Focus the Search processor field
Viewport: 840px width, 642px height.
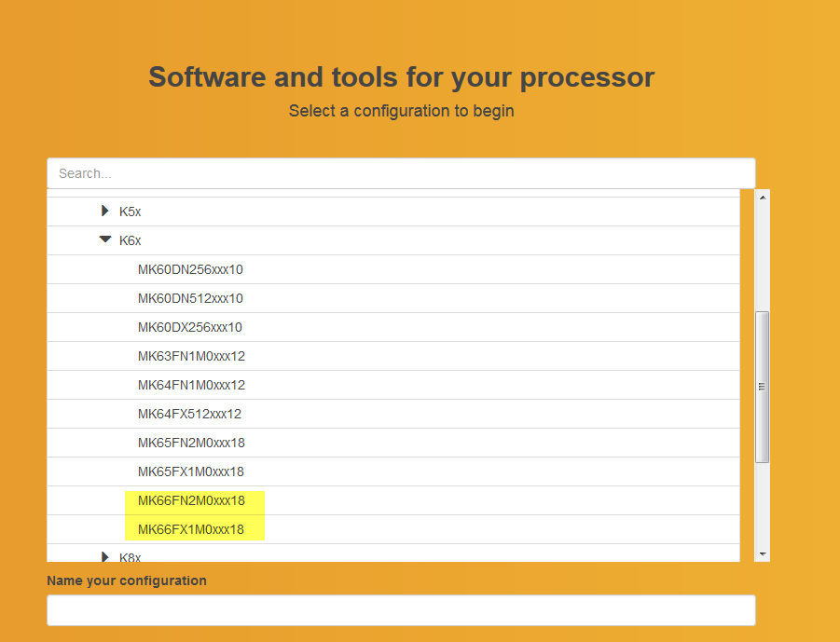tap(401, 173)
